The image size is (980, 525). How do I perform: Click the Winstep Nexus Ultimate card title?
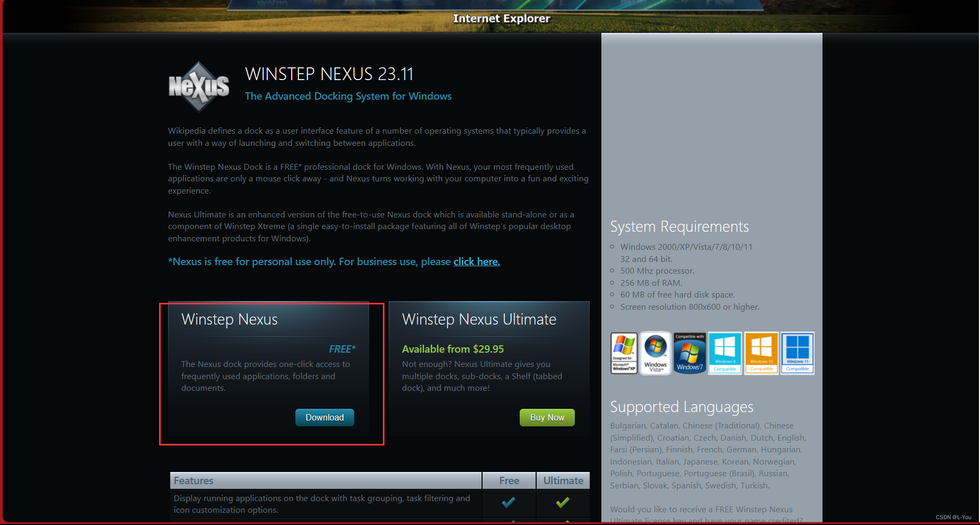coord(479,319)
